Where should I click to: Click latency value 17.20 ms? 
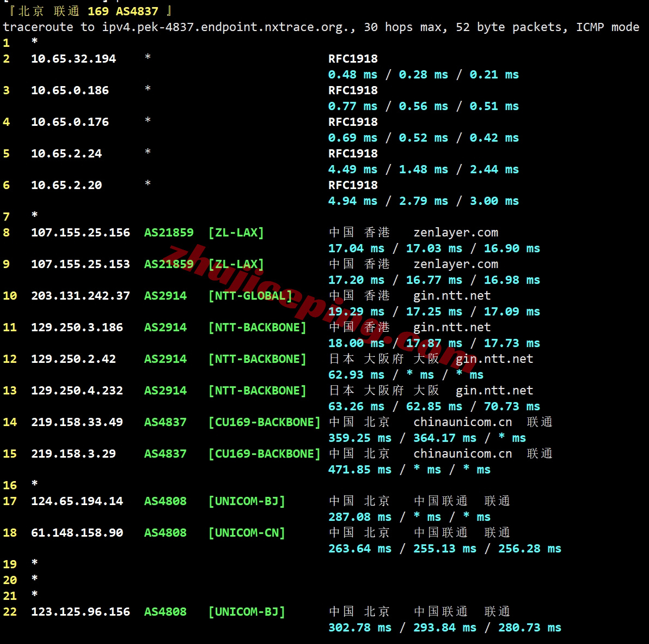(x=357, y=280)
